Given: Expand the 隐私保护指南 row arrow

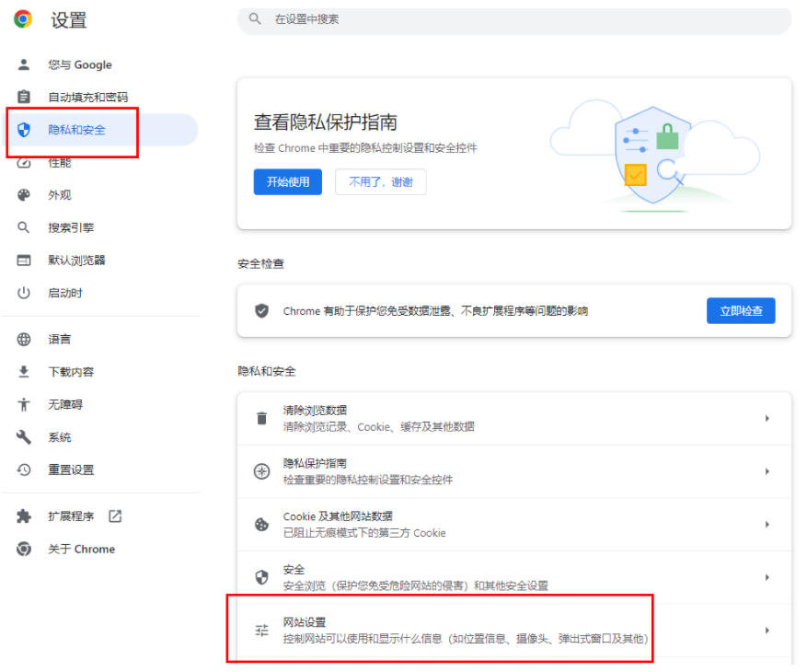Looking at the screenshot, I should [767, 471].
